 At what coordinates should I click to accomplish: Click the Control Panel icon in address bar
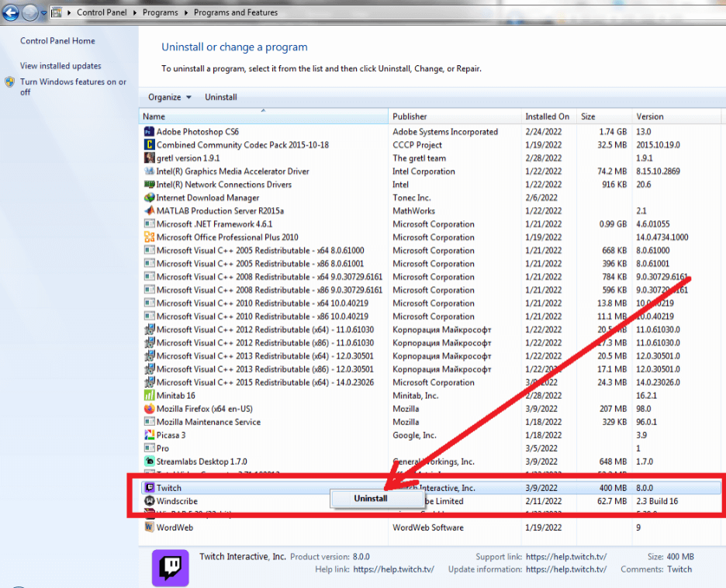pyautogui.click(x=57, y=12)
